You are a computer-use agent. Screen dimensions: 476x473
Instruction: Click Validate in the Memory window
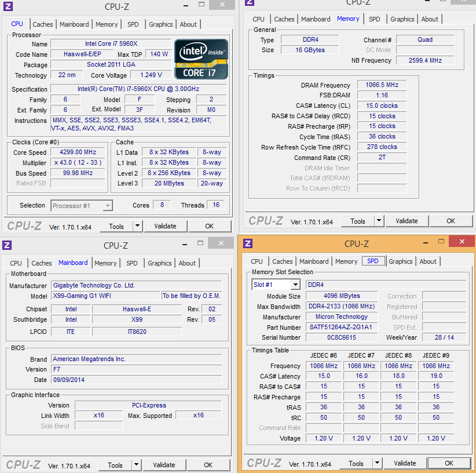point(407,221)
